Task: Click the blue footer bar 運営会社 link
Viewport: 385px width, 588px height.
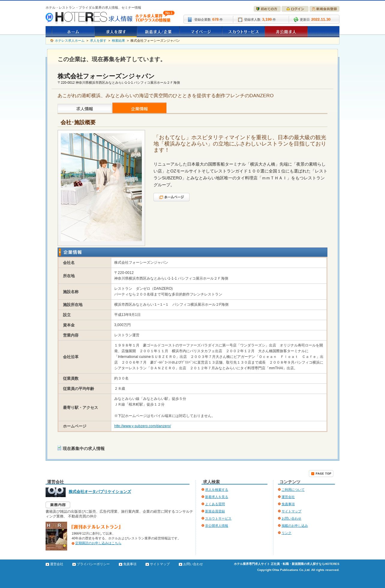Action: tap(57, 564)
